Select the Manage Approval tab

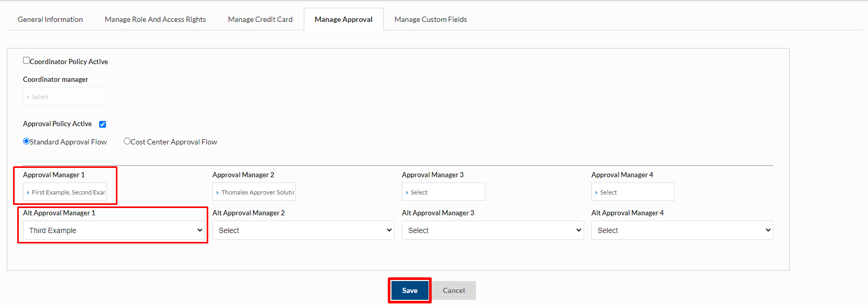coord(343,19)
